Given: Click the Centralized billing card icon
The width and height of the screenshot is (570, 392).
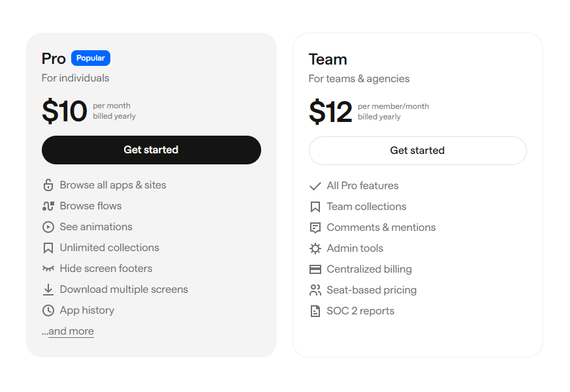Looking at the screenshot, I should click(x=315, y=269).
